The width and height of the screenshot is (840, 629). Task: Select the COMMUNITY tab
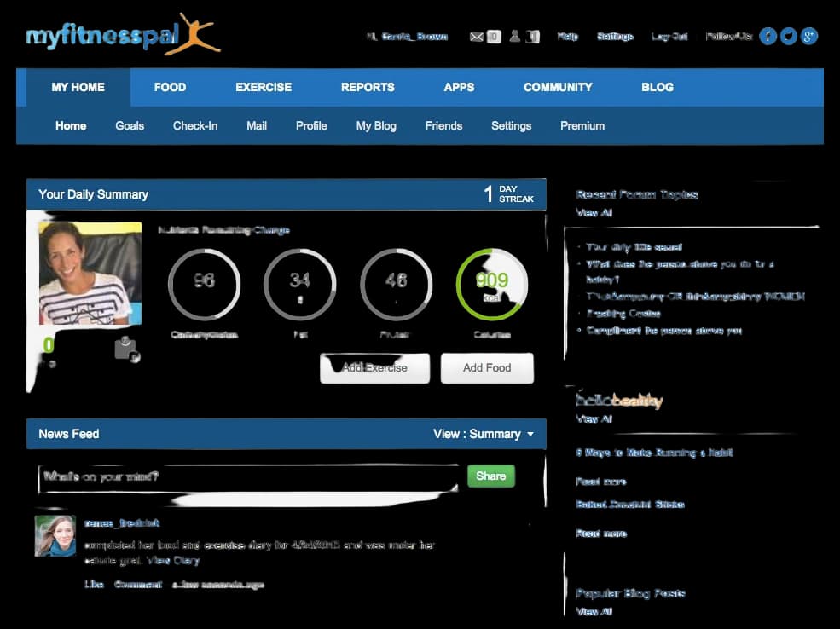(558, 87)
